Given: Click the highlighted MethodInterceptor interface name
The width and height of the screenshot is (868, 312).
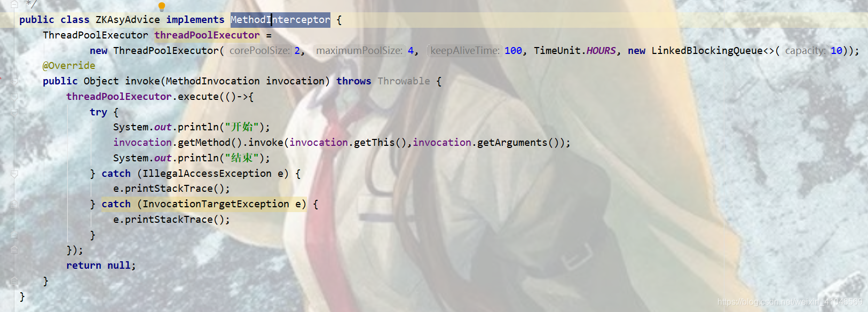Looking at the screenshot, I should [280, 20].
